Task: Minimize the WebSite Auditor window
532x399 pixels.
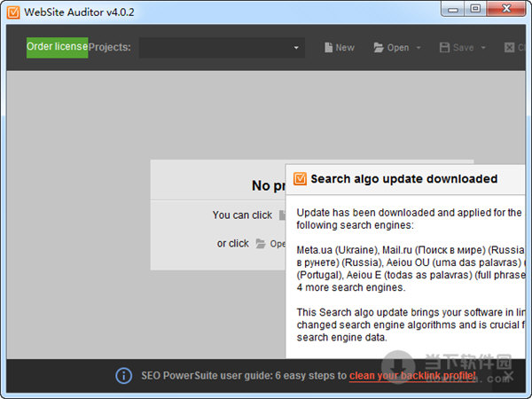Action: click(452, 10)
